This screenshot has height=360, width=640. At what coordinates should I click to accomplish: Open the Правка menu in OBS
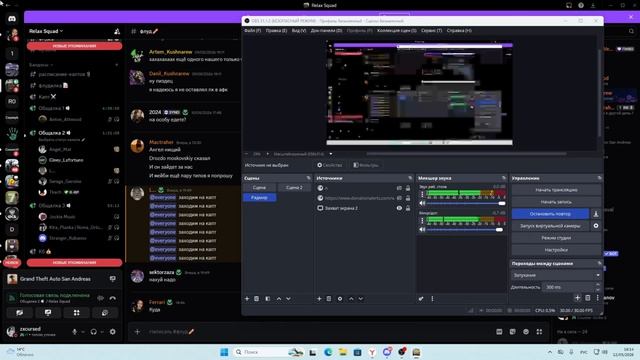pos(276,31)
